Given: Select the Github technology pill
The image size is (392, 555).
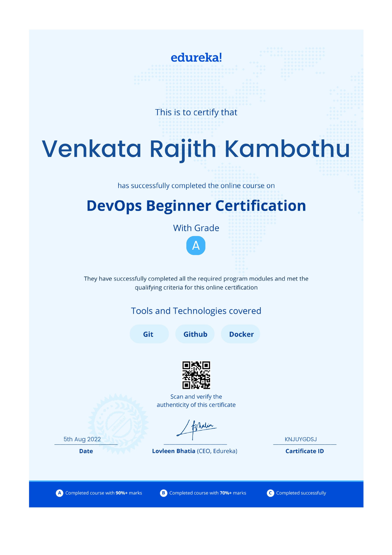Looking at the screenshot, I should [195, 334].
